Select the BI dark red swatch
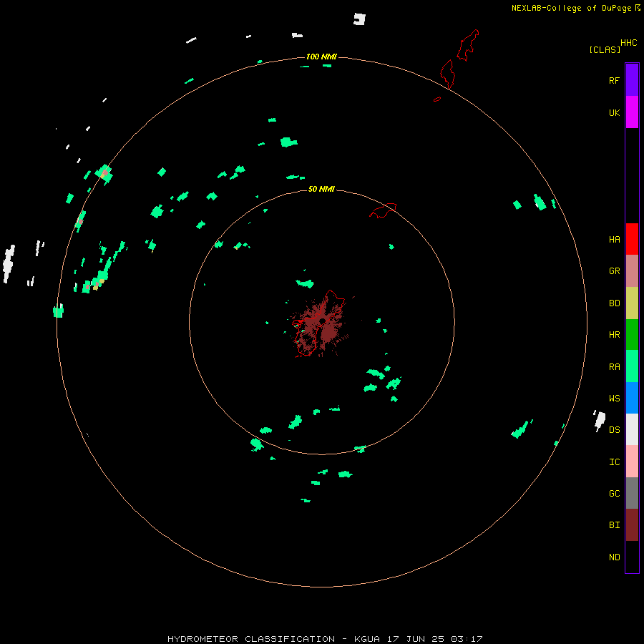Screen dimensions: 644x644 [x=632, y=525]
